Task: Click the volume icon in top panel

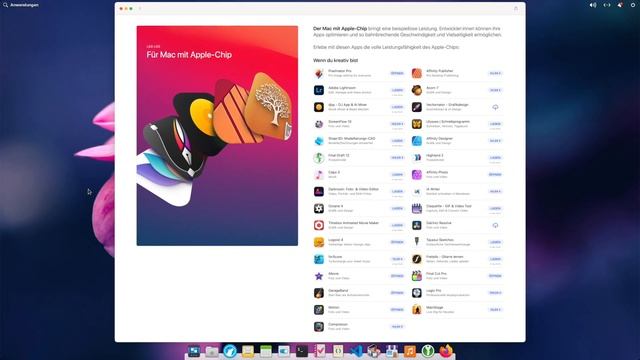Action: (x=593, y=5)
